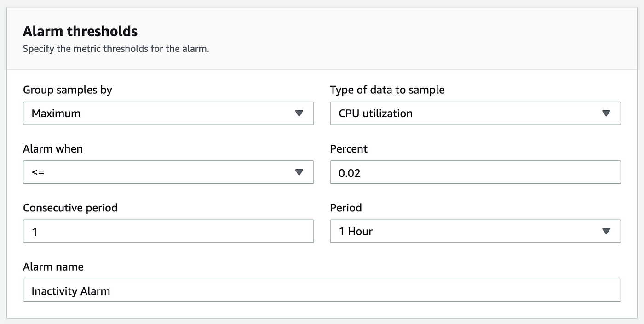Click the Period label text

346,208
